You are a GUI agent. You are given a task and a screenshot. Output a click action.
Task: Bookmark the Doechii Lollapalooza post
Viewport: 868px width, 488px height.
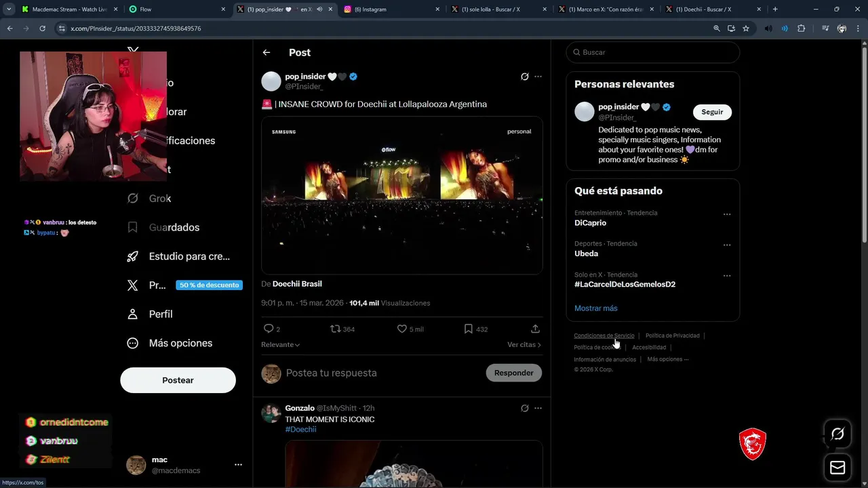(x=468, y=329)
